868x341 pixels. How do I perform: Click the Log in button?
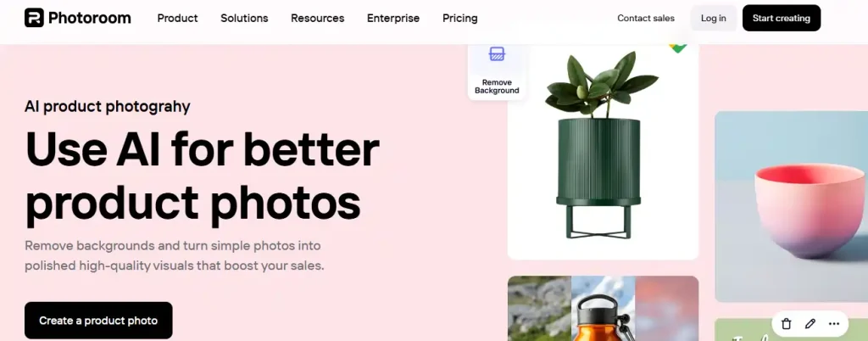tap(713, 19)
